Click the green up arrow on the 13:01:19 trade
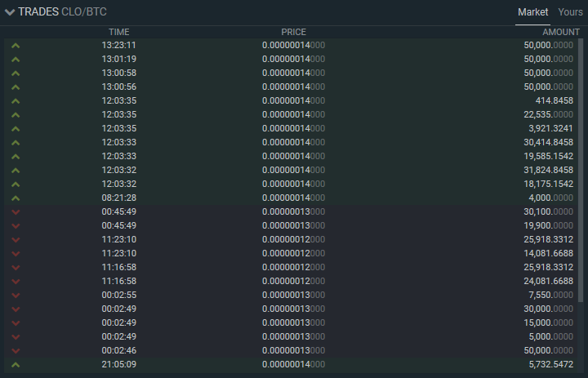This screenshot has height=378, width=588. pyautogui.click(x=16, y=60)
